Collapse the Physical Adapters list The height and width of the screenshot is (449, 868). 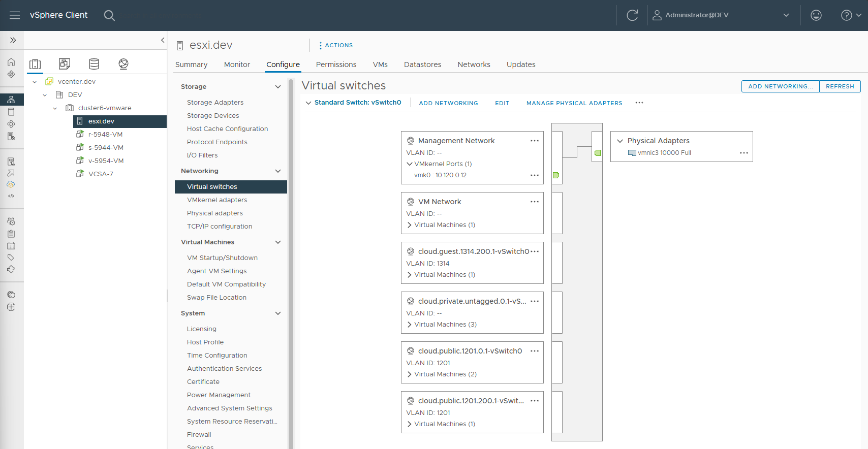(620, 141)
